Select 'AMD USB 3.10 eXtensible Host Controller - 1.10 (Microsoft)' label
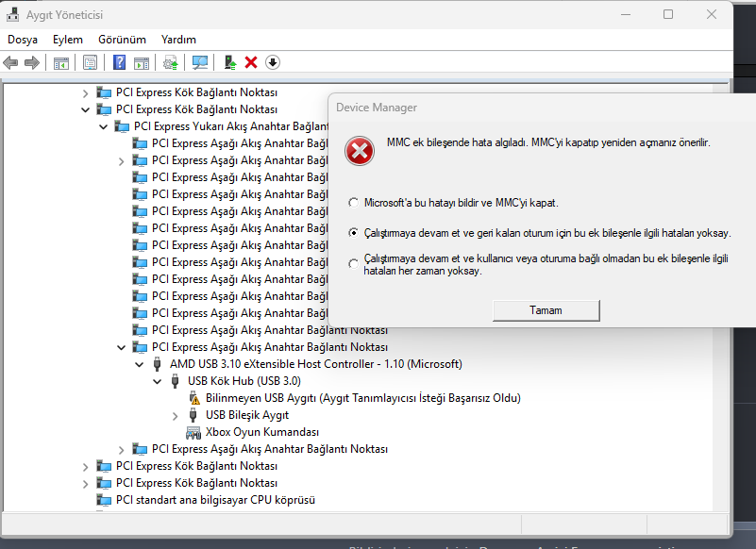This screenshot has width=756, height=549. tap(316, 364)
